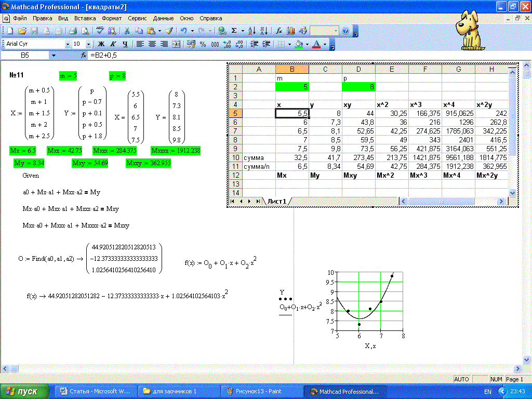Click the Print icon in the toolbar

73,31
